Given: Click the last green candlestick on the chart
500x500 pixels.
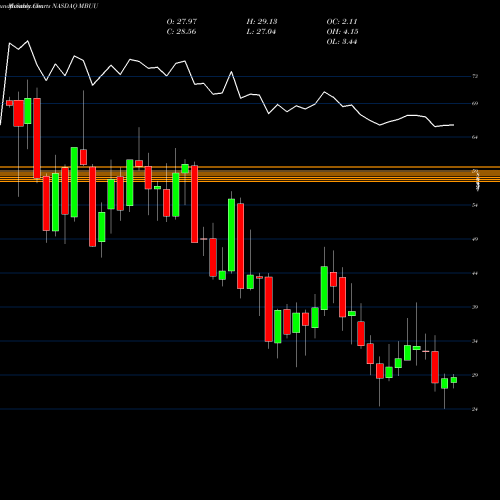Looking at the screenshot, I should click(x=454, y=380).
